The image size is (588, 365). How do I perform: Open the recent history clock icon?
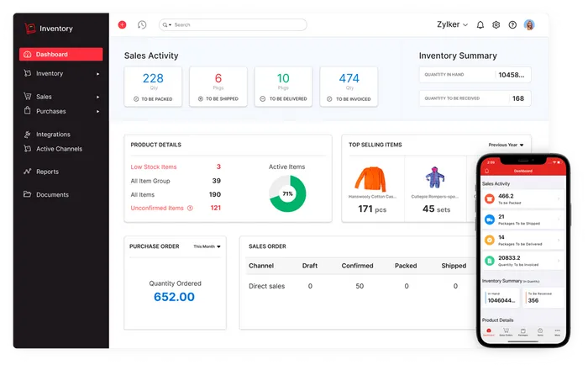tap(142, 24)
